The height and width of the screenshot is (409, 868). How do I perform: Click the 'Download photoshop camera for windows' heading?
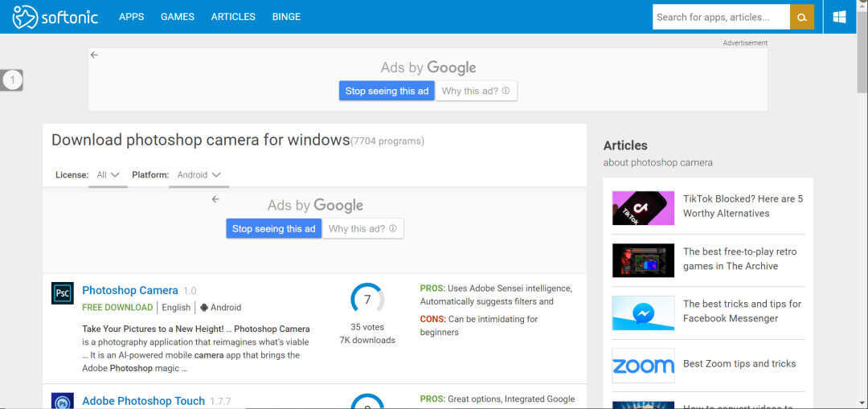click(x=200, y=140)
